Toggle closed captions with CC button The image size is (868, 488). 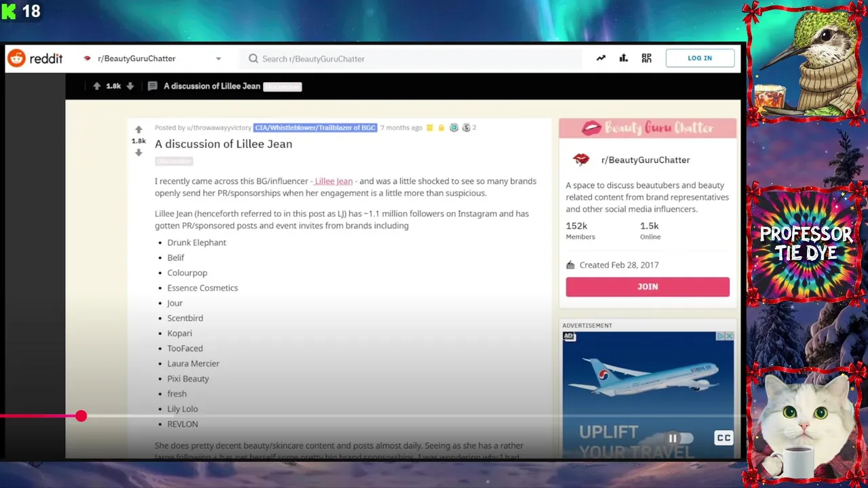(x=724, y=438)
